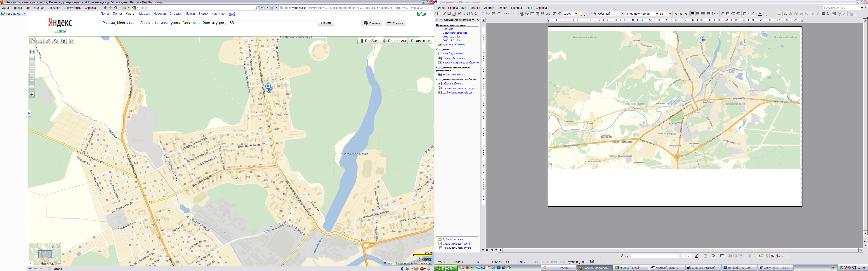Open the Times New Roman font dropdown

tap(657, 14)
